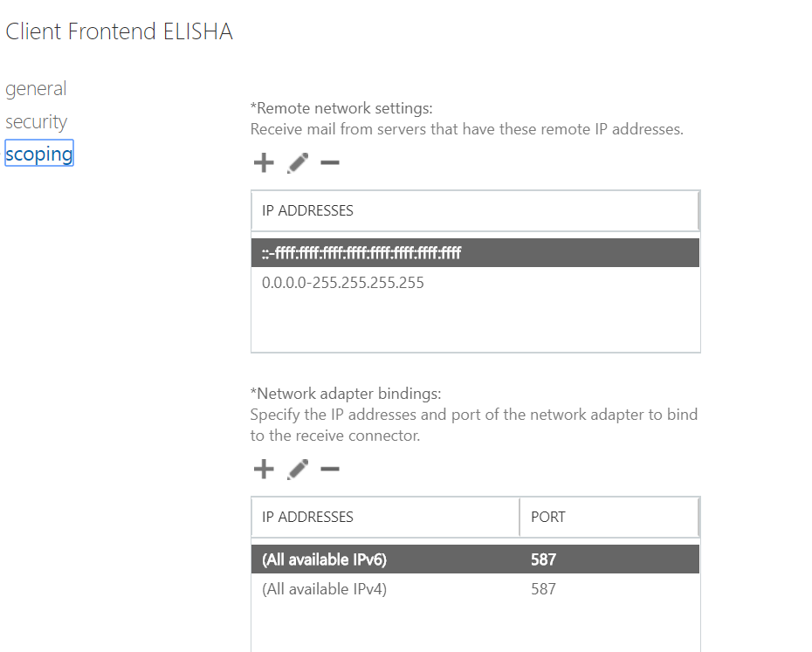This screenshot has height=652, width=812.
Task: Select the scoping section link
Action: 38,154
